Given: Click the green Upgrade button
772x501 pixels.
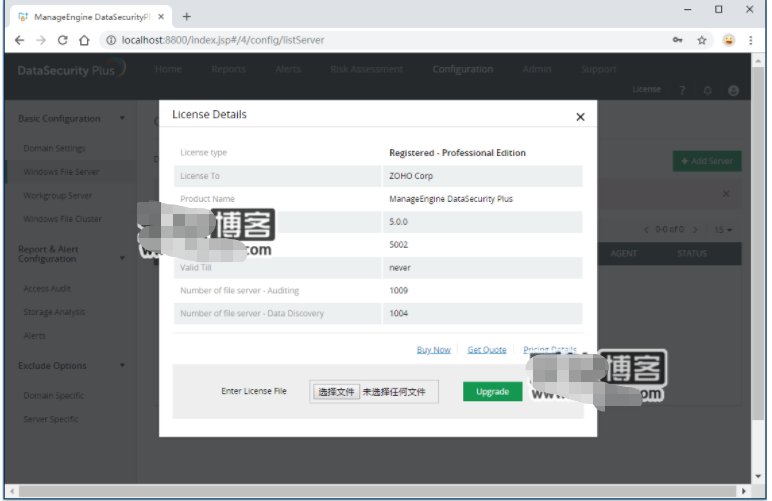Looking at the screenshot, I should (492, 392).
